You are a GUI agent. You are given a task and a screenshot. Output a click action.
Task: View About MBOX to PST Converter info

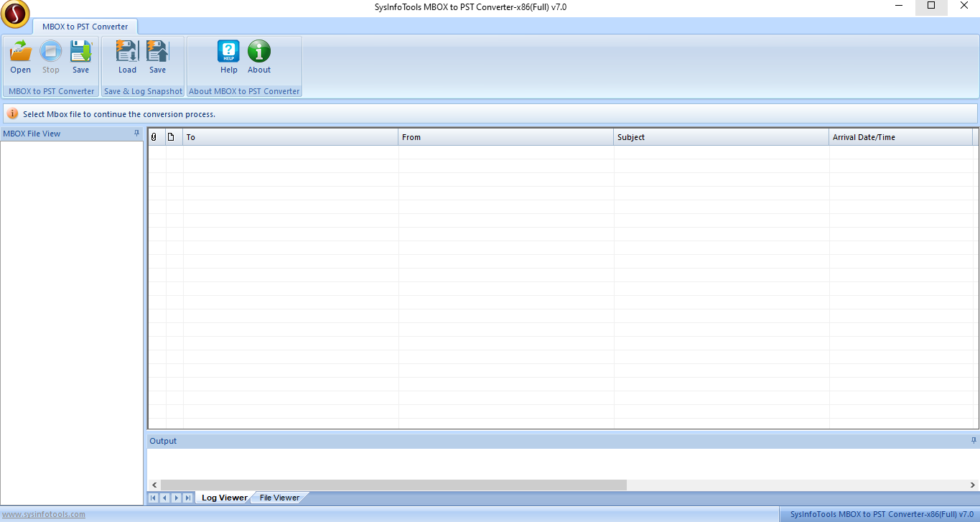tap(258, 56)
